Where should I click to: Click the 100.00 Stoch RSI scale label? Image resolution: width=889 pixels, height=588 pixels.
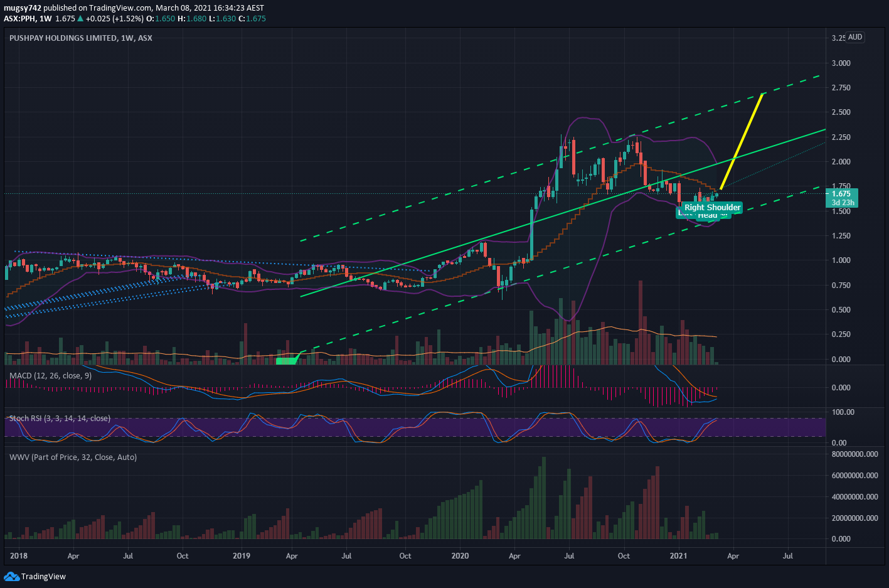coord(843,412)
